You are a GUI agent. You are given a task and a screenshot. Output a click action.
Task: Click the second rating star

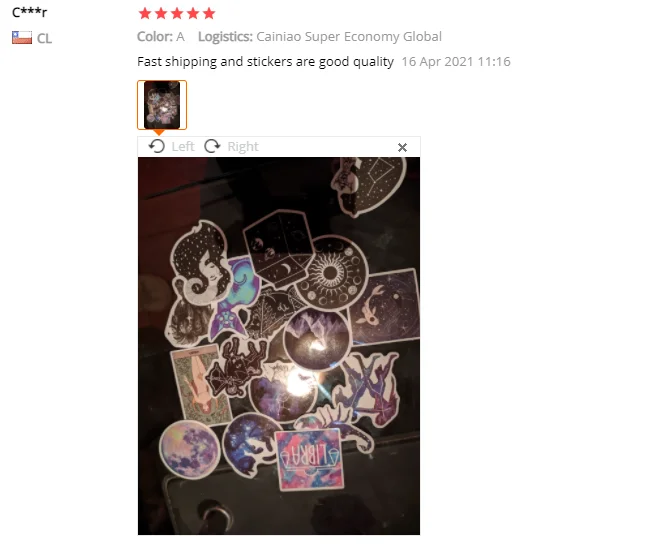(x=161, y=13)
